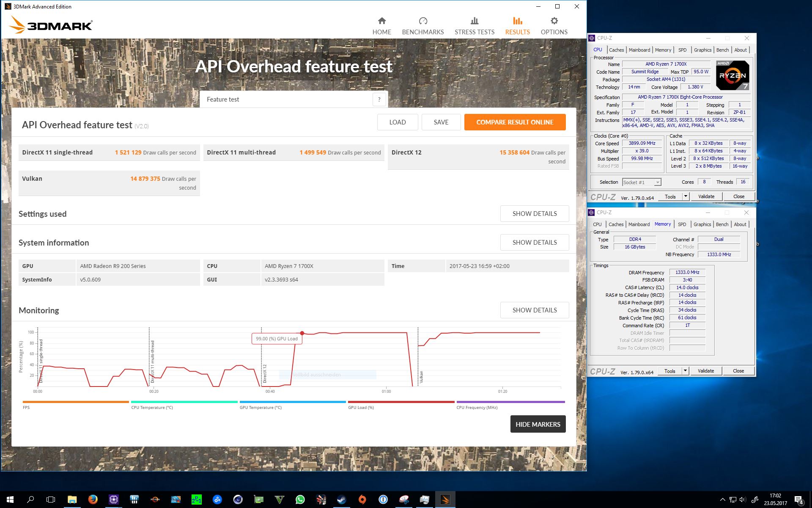Click the feature test help question mark
Screen dimensions: 812x508
click(379, 99)
